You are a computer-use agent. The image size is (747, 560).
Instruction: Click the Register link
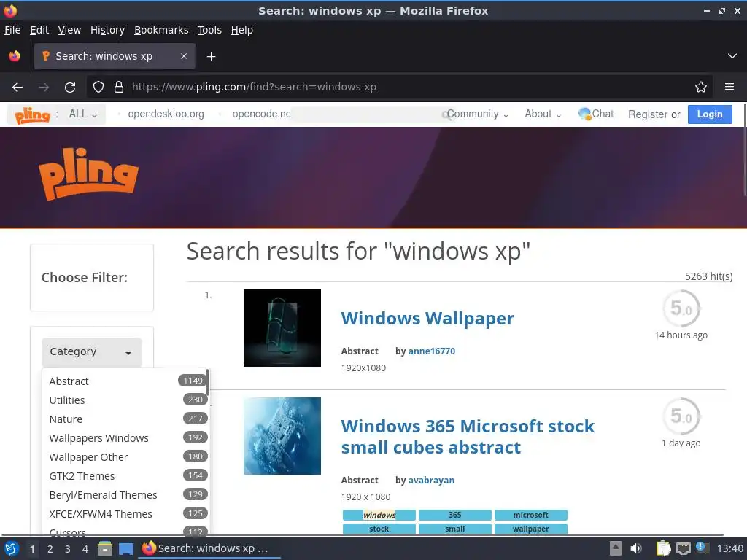(648, 114)
